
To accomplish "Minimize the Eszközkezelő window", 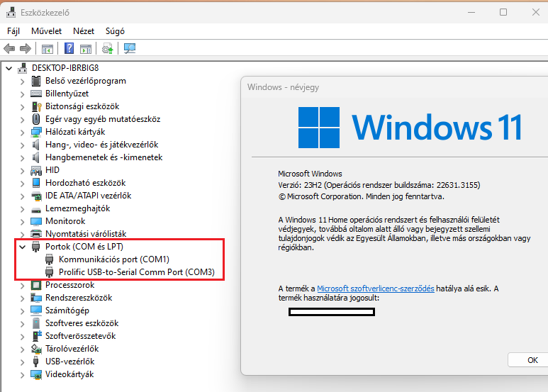I will click(x=471, y=12).
